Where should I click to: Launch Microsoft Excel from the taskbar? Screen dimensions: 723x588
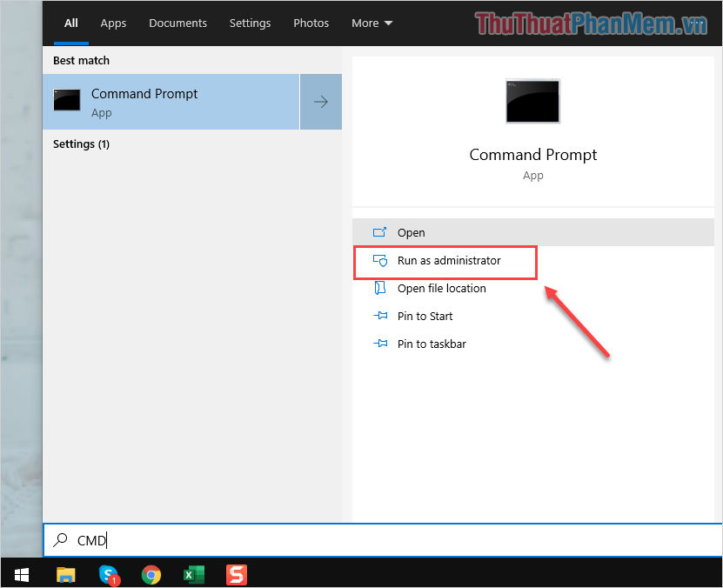193,575
